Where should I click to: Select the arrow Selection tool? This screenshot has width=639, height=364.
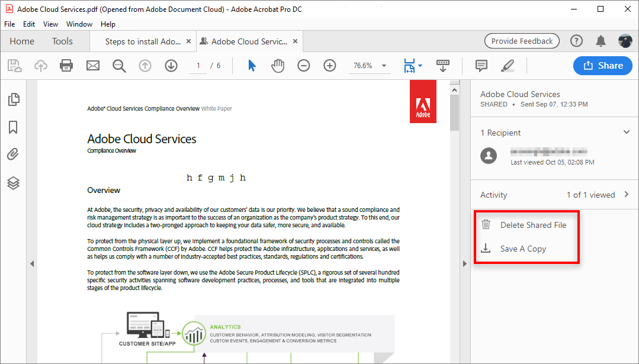point(251,66)
